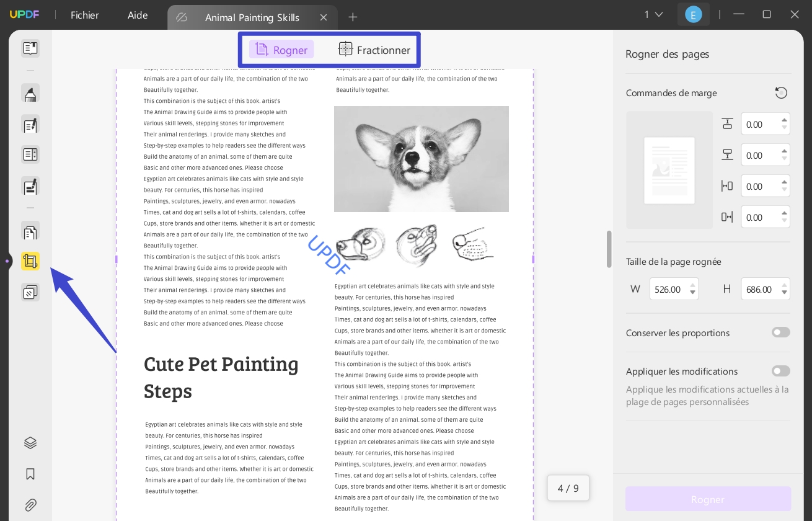
Task: Increase the top margin with the stepper arrow
Action: pos(784,120)
